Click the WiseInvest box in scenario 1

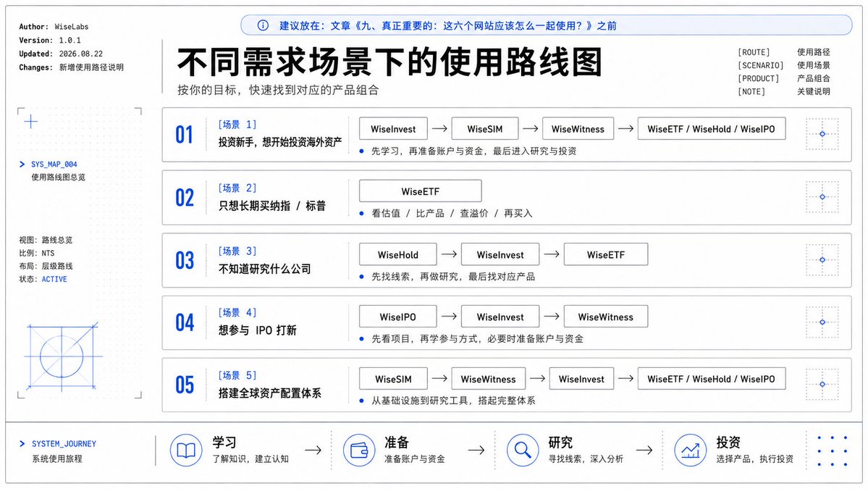393,128
